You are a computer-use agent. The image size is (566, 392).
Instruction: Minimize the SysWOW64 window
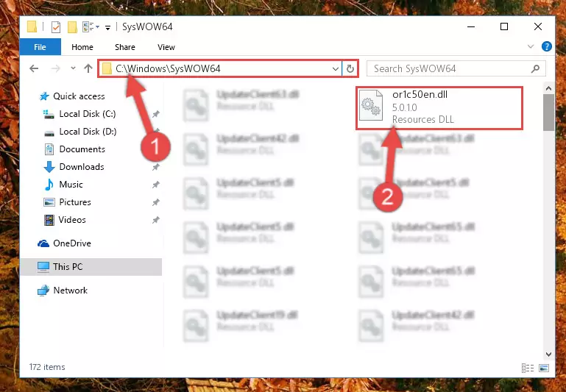click(471, 27)
